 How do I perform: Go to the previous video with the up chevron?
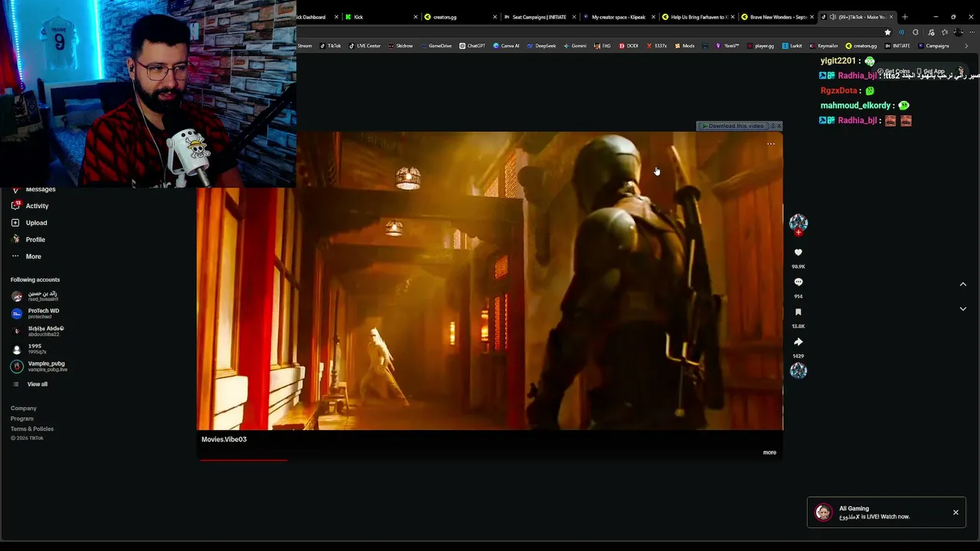click(963, 284)
